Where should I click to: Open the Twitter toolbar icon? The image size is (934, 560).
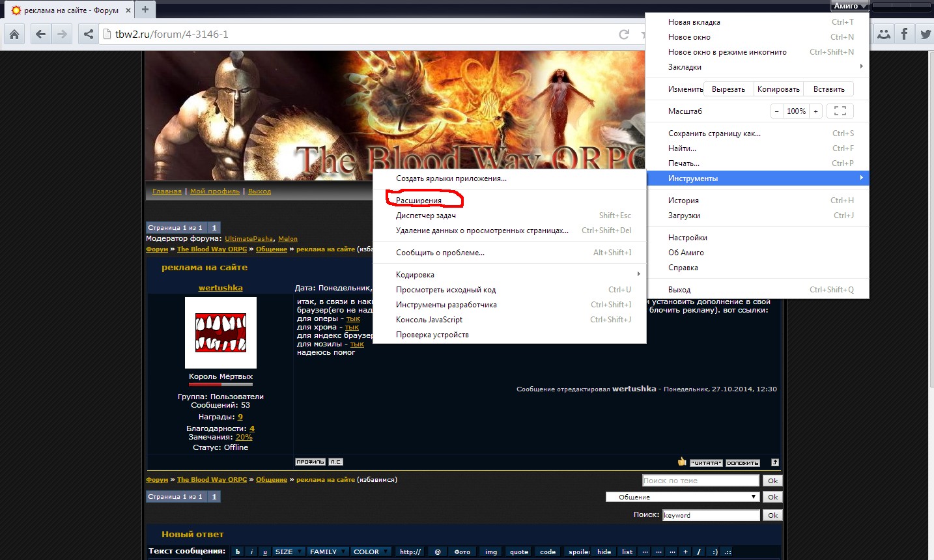pyautogui.click(x=925, y=35)
